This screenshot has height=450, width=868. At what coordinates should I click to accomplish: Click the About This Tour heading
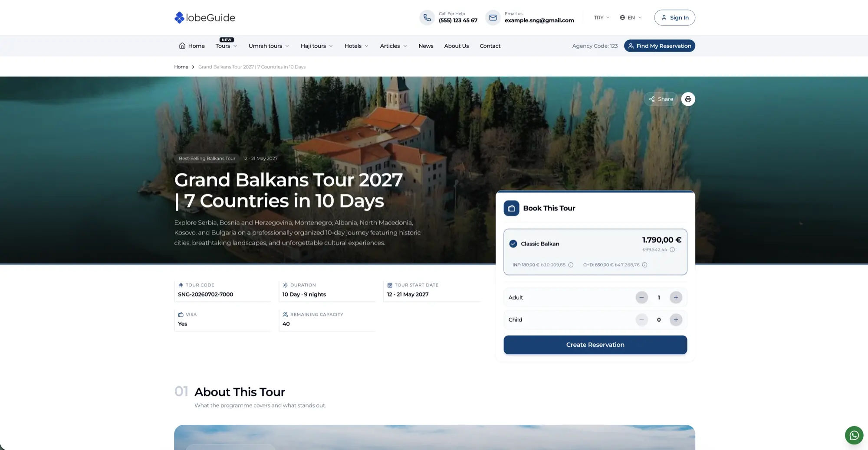240,392
